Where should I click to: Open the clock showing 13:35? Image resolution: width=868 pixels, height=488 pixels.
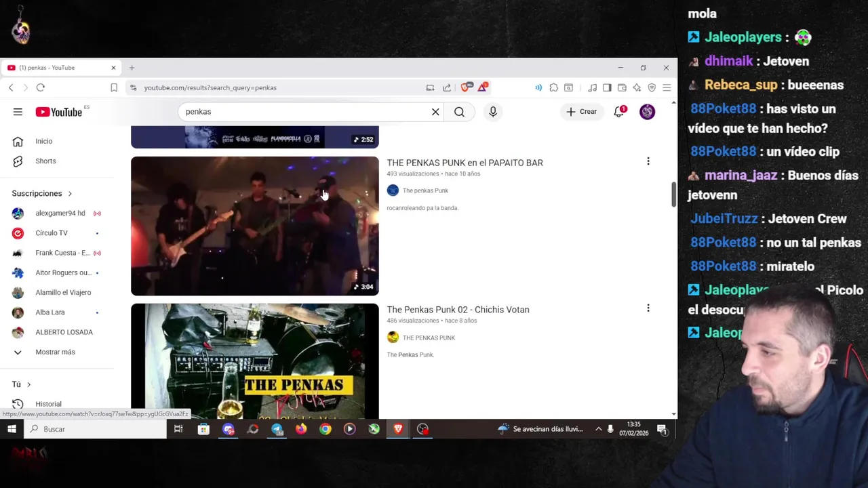point(633,429)
